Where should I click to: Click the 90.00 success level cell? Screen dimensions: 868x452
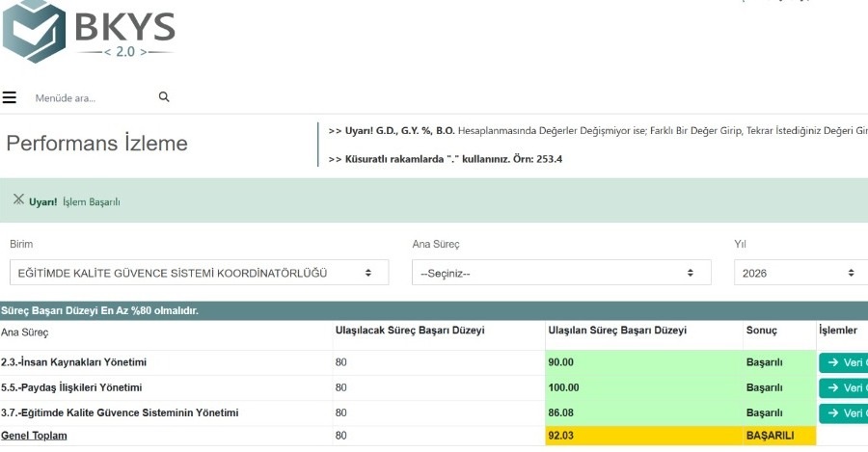[x=644, y=362]
